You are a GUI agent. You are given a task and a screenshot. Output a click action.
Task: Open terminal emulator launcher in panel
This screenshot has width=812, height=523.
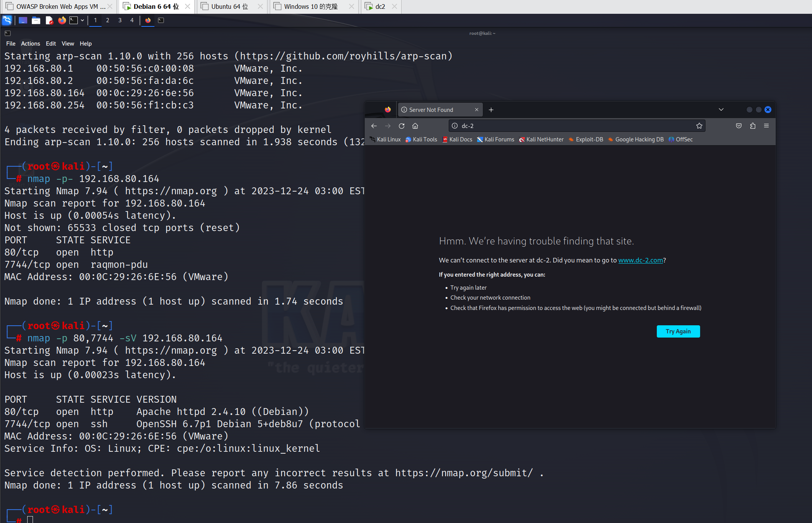click(74, 20)
